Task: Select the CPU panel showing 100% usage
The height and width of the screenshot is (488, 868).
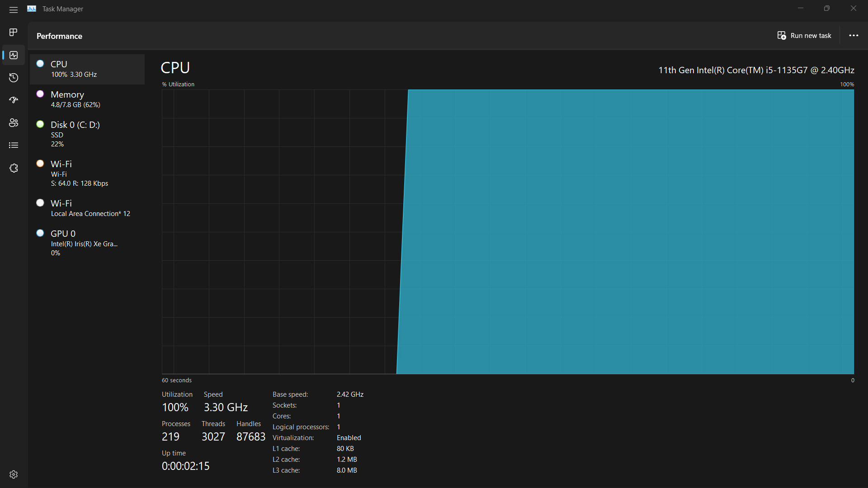Action: coord(87,69)
